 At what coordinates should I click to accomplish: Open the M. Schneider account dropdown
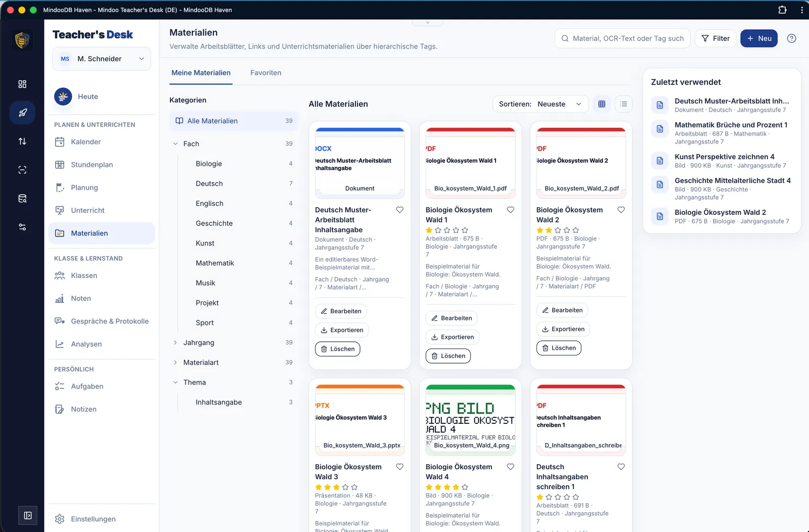point(102,59)
